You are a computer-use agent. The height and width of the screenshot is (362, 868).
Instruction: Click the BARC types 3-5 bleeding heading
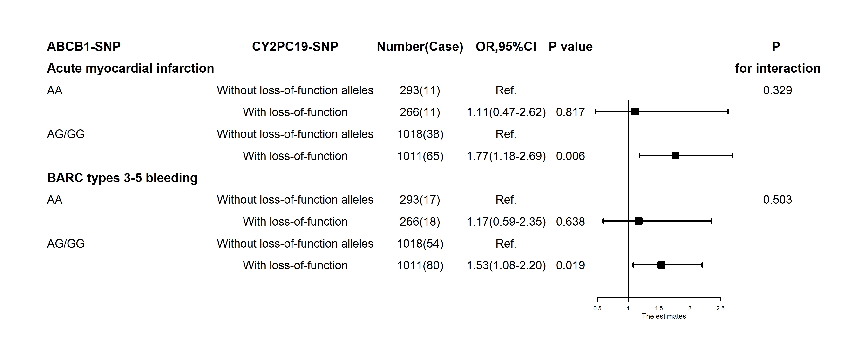tap(122, 178)
